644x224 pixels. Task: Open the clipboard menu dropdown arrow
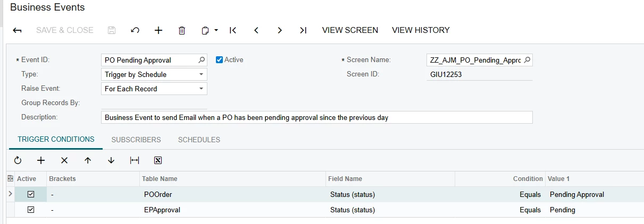216,30
